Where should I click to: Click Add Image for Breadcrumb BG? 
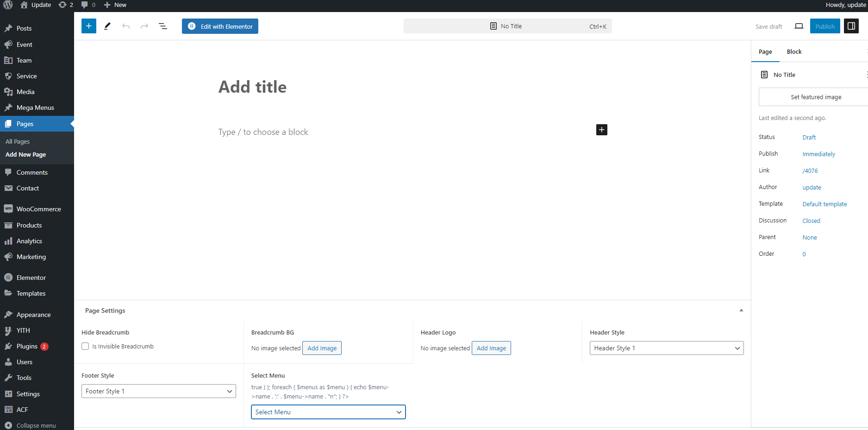322,348
